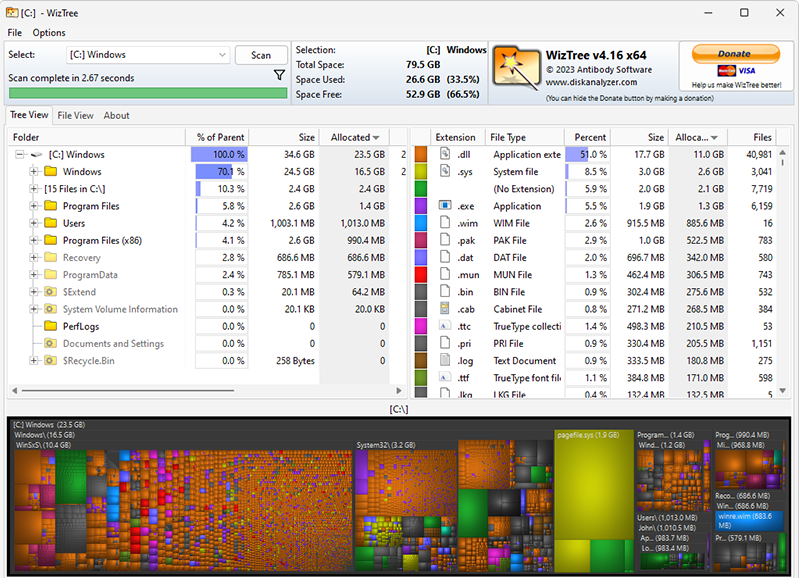This screenshot has width=799, height=578.
Task: Click the [C:\] path label above treemap
Action: coord(398,409)
